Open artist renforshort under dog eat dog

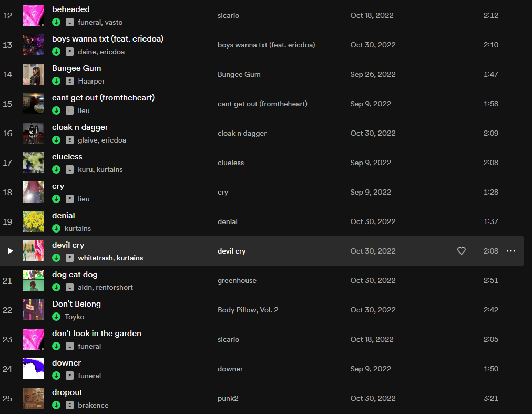[114, 287]
